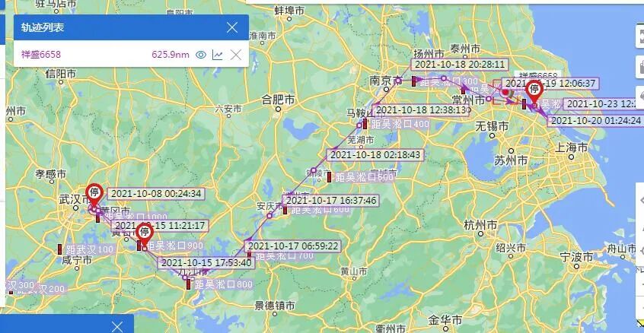Screen dimensions: 644x333
Task: Select timestamp 2021-10-18 02:18:43
Action: [375, 155]
